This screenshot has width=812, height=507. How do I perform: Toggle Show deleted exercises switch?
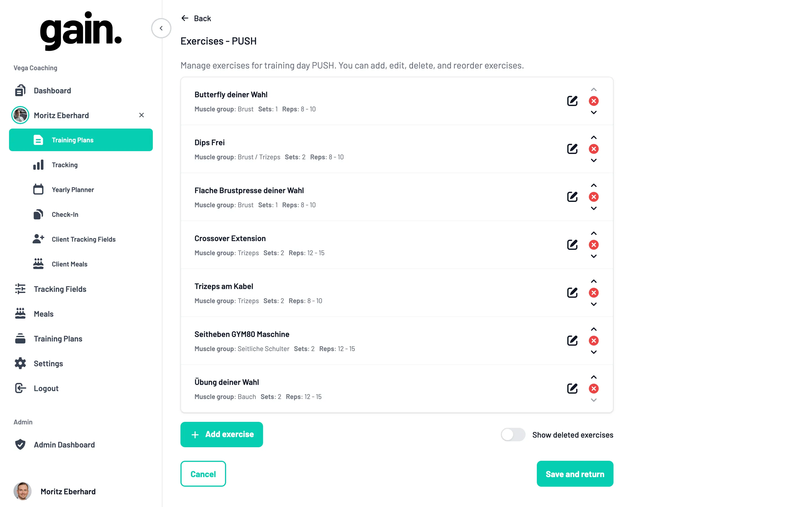pos(513,435)
